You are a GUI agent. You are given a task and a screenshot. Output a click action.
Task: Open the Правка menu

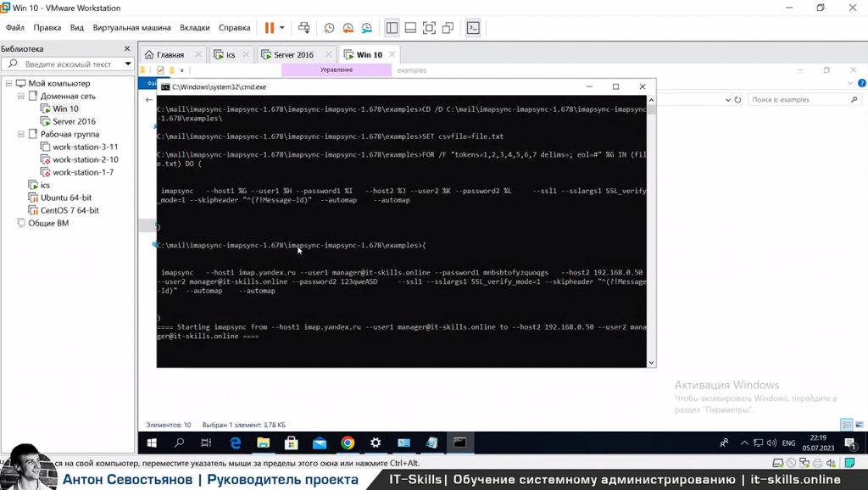click(47, 28)
